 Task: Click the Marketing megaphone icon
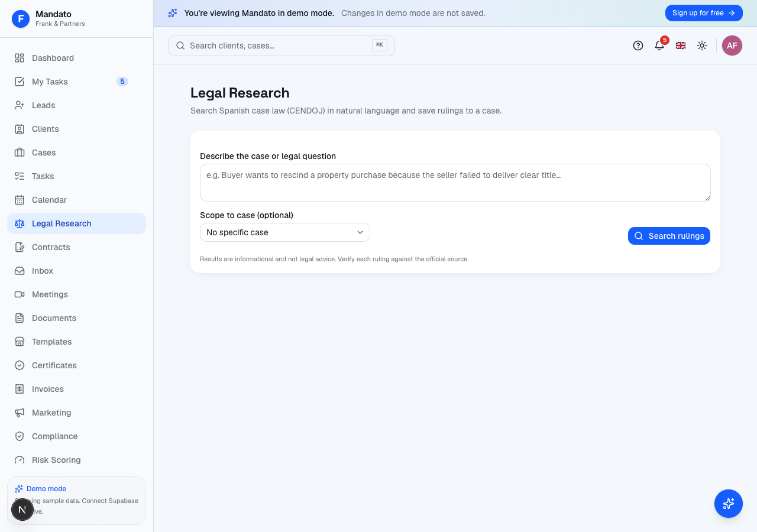point(20,413)
